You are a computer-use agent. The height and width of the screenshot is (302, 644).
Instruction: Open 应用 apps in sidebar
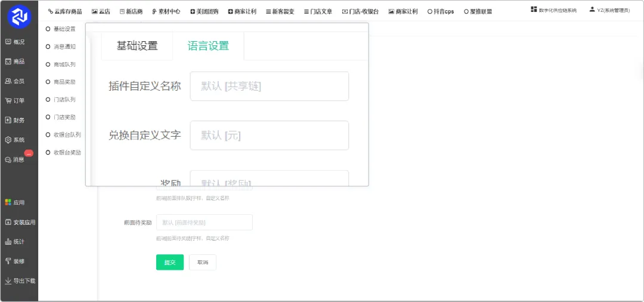click(15, 202)
